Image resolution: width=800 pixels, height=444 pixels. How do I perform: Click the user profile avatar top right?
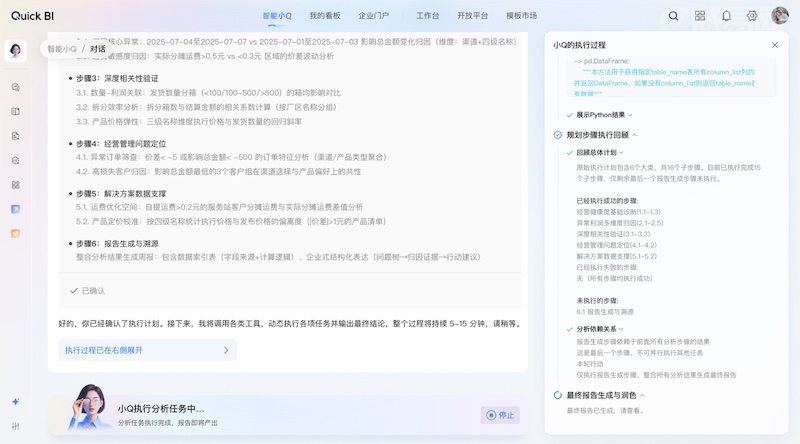point(779,16)
